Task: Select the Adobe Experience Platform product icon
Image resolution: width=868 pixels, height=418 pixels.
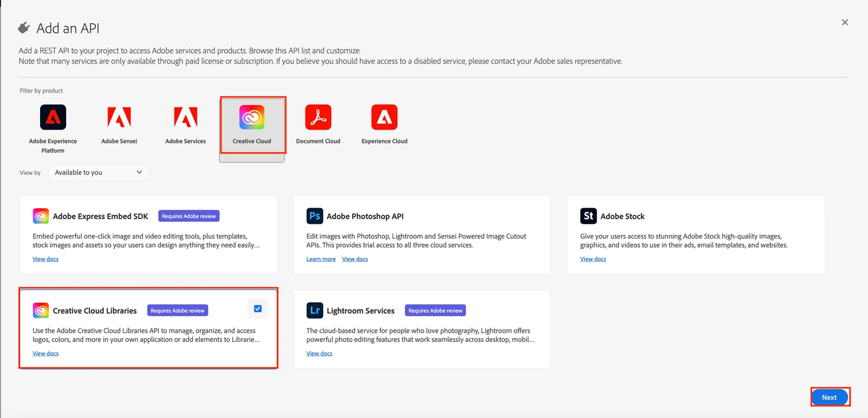Action: (53, 117)
